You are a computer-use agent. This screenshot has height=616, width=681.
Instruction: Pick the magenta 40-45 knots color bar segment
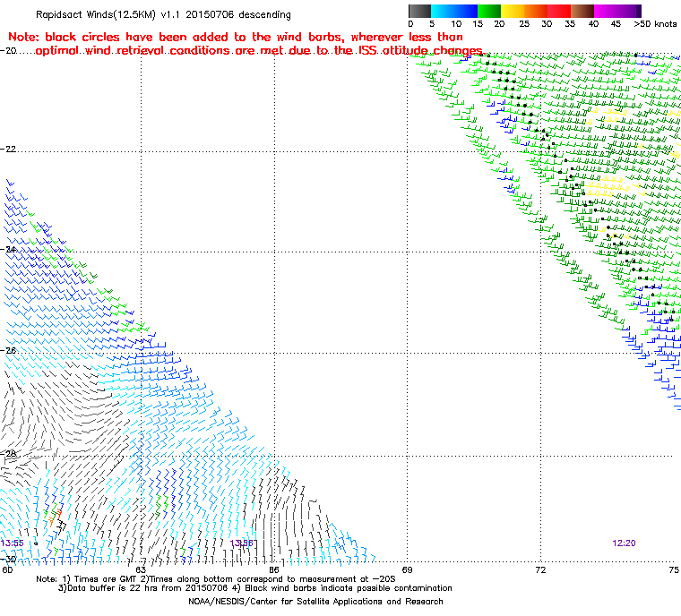pyautogui.click(x=606, y=11)
